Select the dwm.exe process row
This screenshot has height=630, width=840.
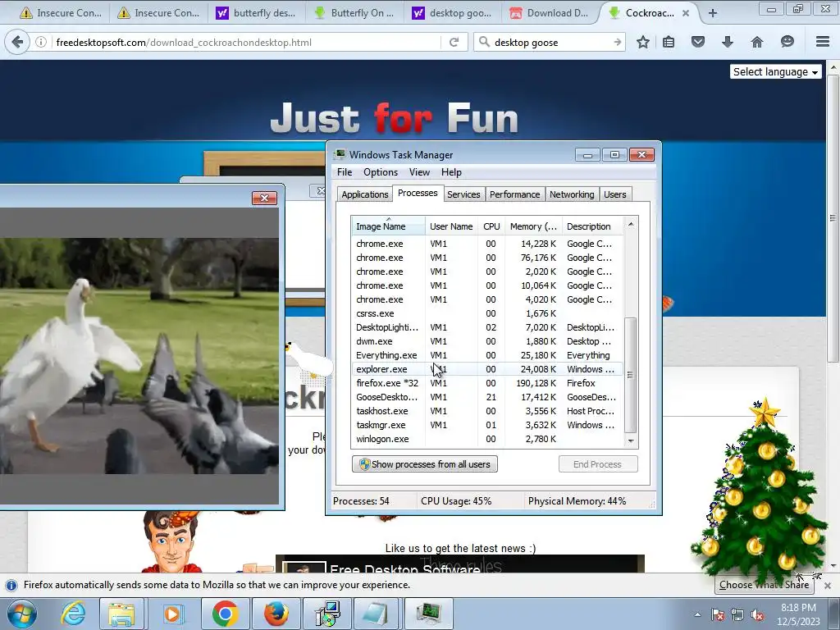pos(487,341)
